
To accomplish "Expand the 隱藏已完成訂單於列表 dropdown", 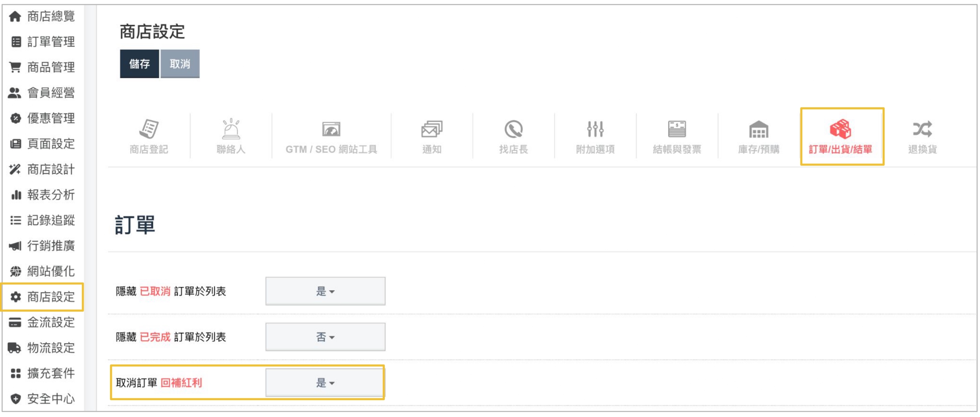I will [x=325, y=337].
